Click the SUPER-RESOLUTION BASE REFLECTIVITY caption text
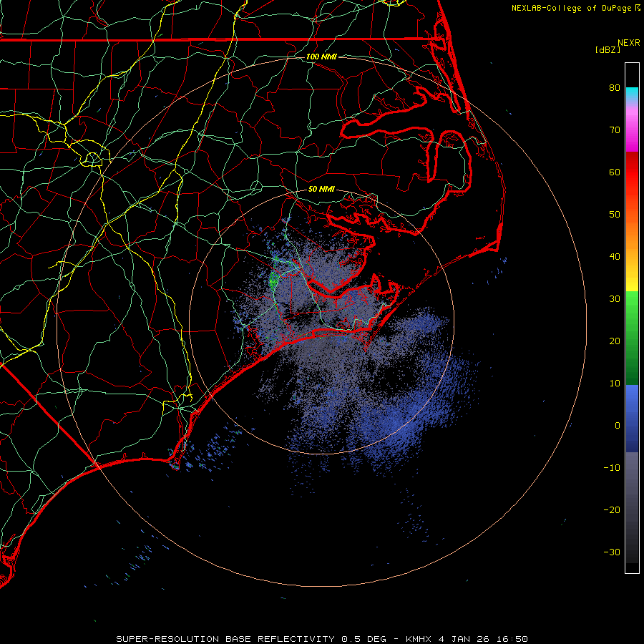 (x=225, y=639)
